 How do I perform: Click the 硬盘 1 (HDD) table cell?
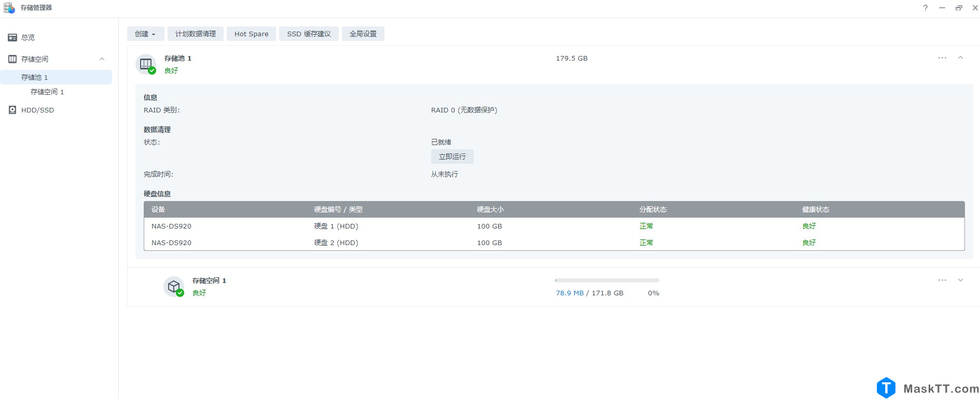point(336,226)
